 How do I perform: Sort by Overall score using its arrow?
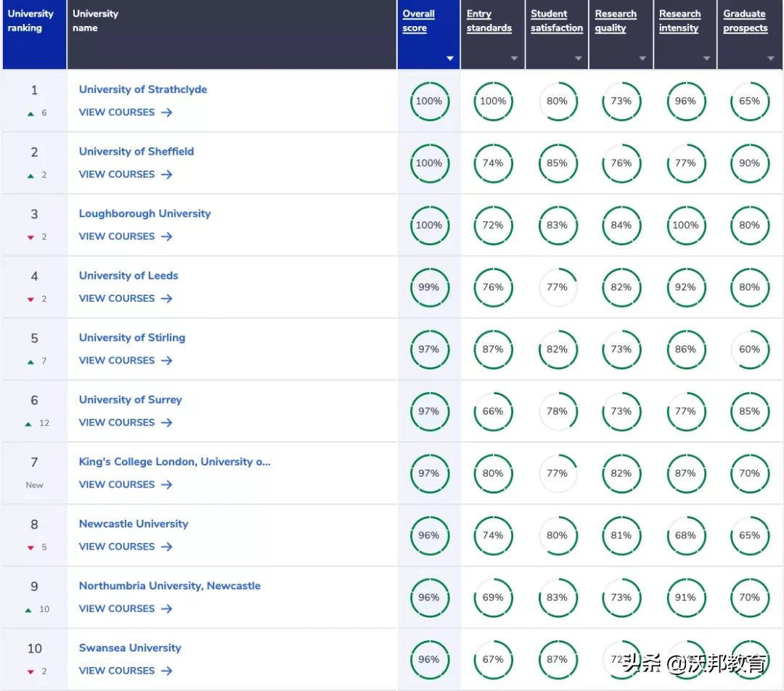click(450, 58)
